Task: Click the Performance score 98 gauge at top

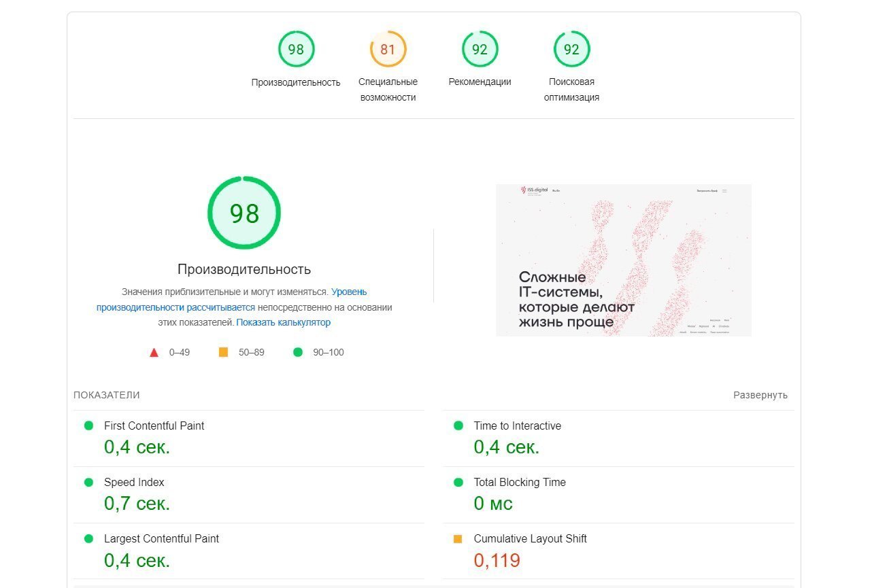Action: [x=296, y=50]
